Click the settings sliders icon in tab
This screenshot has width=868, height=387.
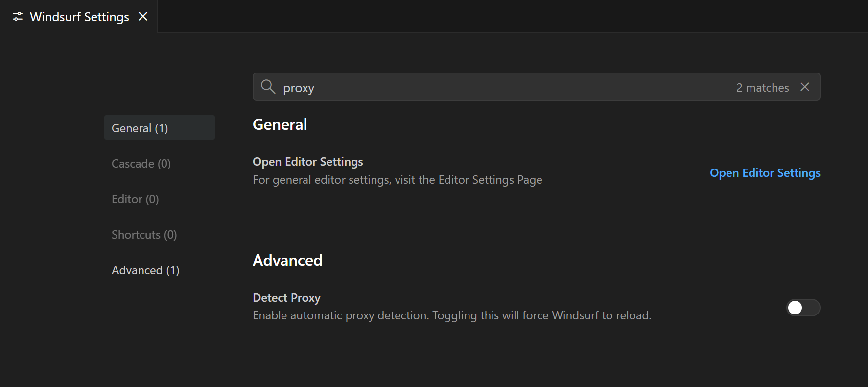point(18,17)
